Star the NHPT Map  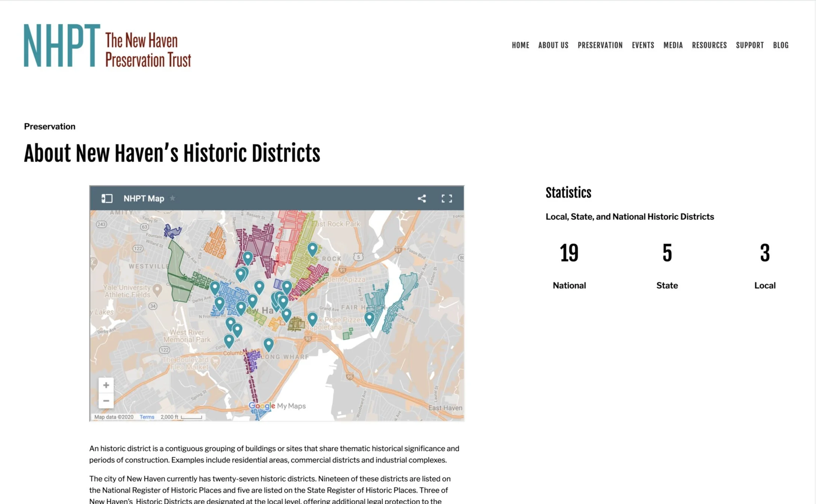point(172,198)
